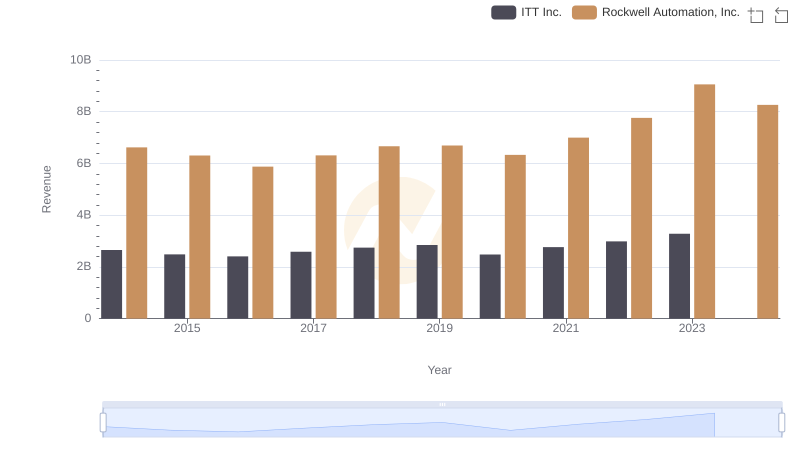Image resolution: width=800 pixels, height=461 pixels.
Task: Activate the area zoom tool icon
Action: tap(756, 15)
